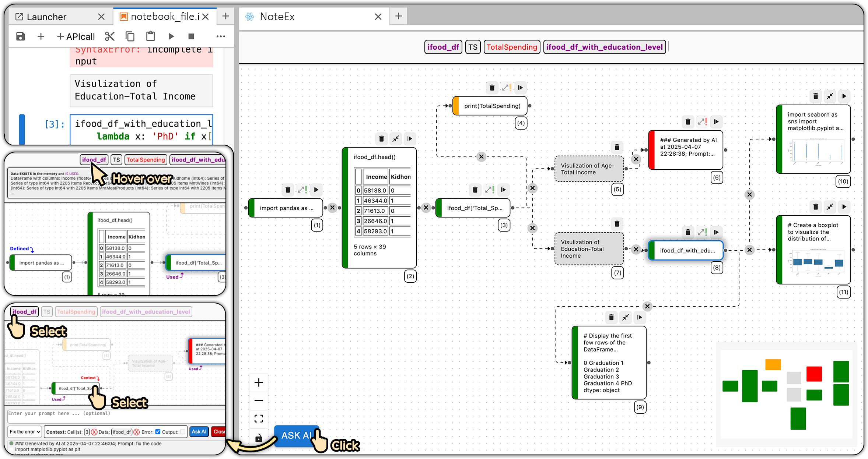This screenshot has width=868, height=459.
Task: Fit the canvas view to screen
Action: pyautogui.click(x=259, y=419)
